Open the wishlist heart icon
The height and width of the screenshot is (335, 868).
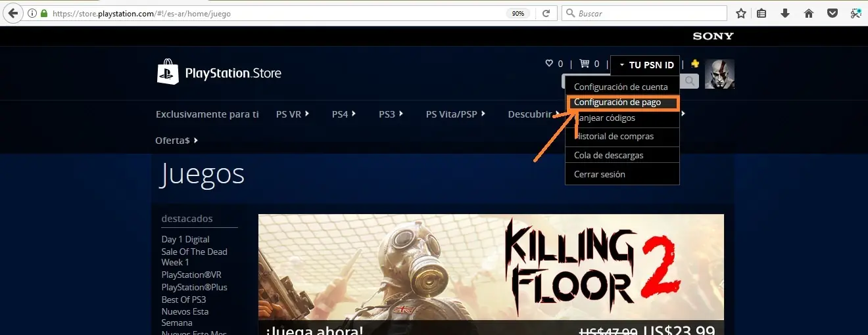(x=549, y=64)
